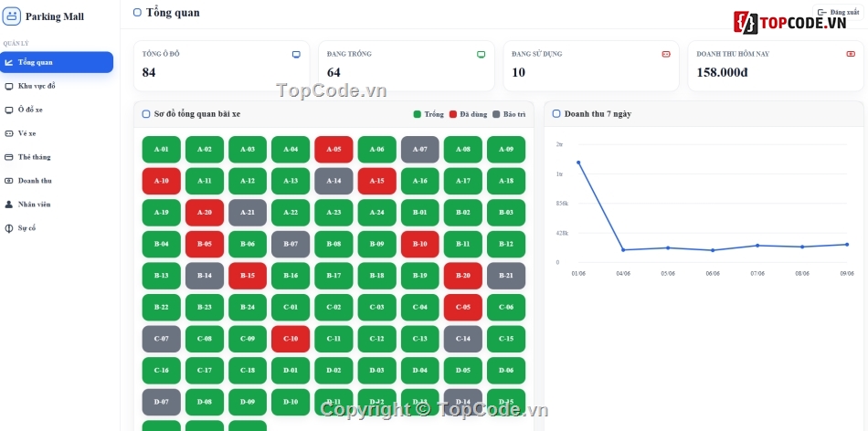The height and width of the screenshot is (431, 868).
Task: Select free parking slot D-01
Action: click(291, 370)
